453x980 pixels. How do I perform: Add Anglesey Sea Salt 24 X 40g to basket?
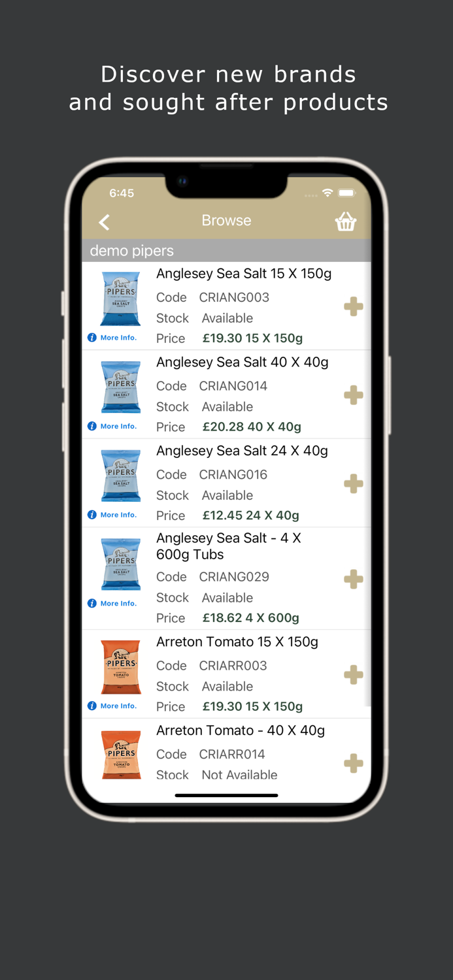point(353,483)
